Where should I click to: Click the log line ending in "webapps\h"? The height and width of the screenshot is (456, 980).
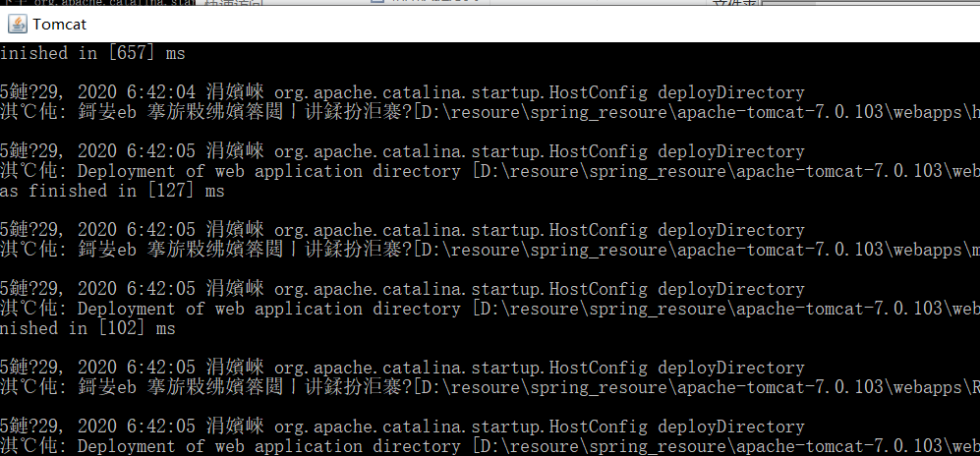click(x=490, y=112)
